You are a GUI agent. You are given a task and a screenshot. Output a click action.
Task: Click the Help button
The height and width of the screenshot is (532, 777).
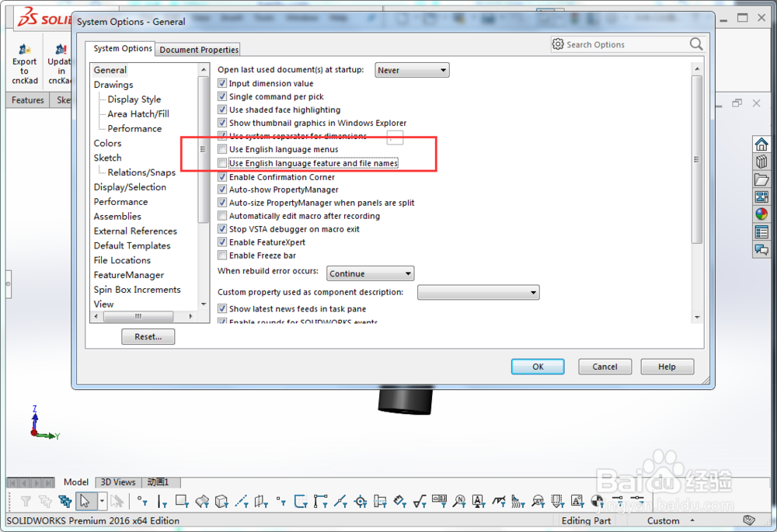pyautogui.click(x=667, y=367)
